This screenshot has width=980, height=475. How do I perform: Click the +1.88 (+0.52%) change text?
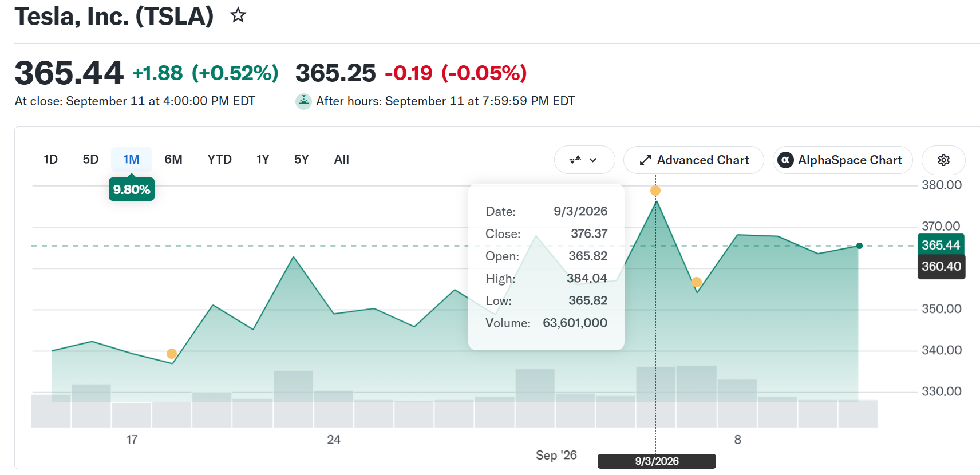(206, 73)
